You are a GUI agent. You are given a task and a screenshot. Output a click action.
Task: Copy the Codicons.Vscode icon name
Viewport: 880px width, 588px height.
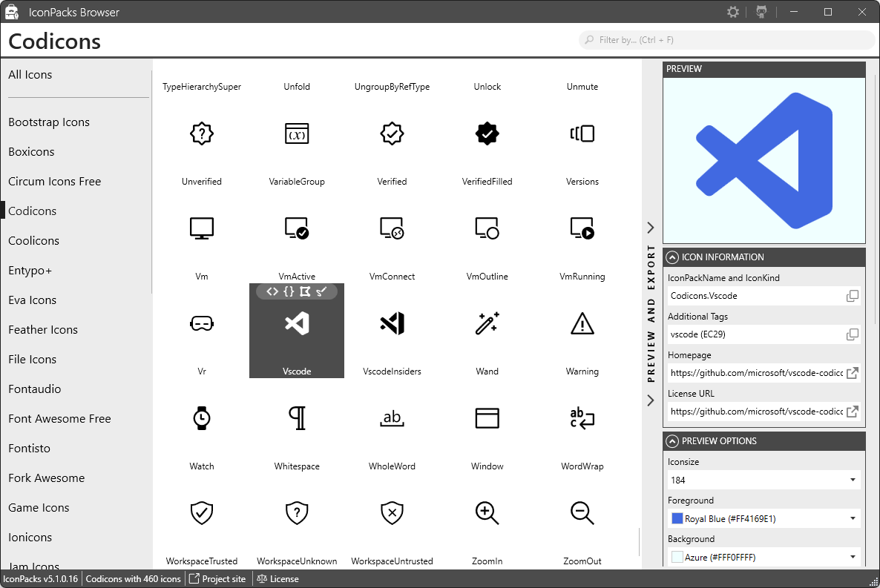(x=852, y=296)
